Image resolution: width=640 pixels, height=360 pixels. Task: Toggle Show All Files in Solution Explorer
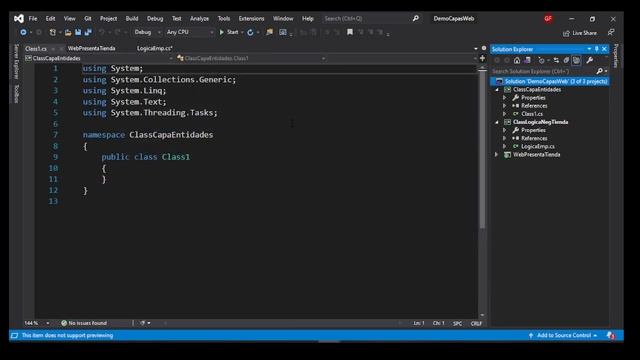[576, 60]
